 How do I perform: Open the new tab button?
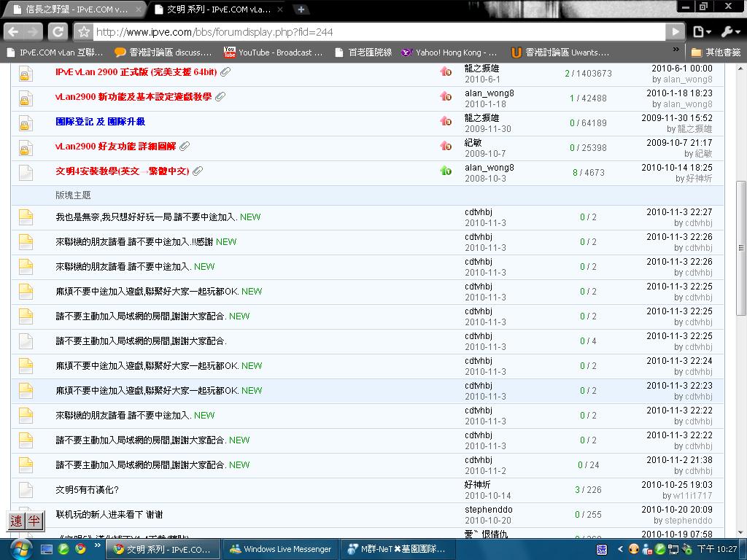pyautogui.click(x=301, y=9)
